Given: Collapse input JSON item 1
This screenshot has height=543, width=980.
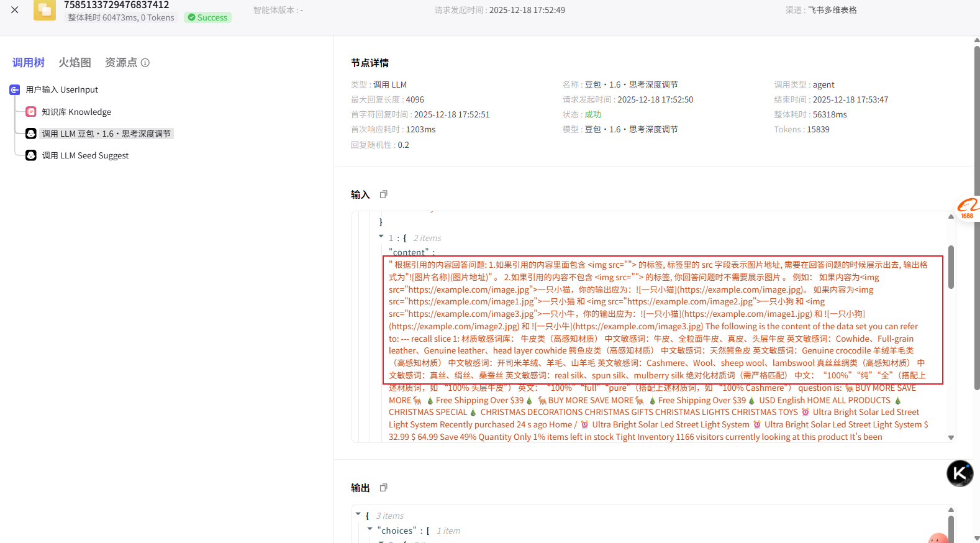Looking at the screenshot, I should [x=381, y=237].
